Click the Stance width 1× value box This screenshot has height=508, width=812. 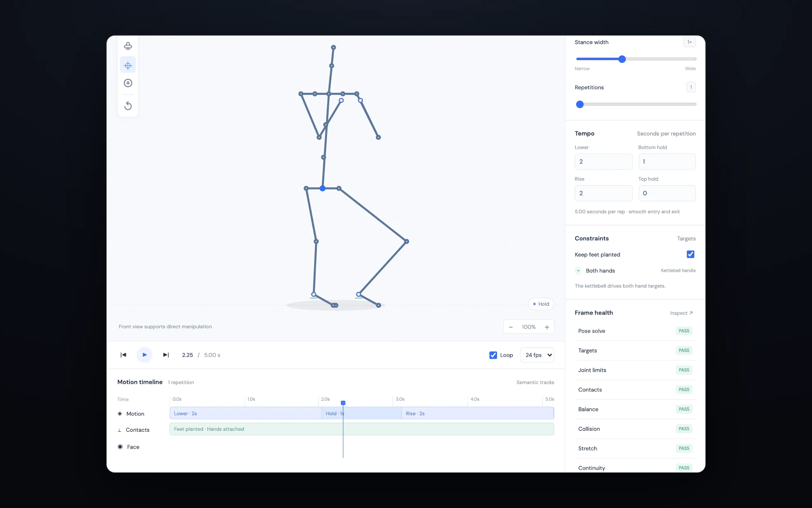click(x=689, y=42)
